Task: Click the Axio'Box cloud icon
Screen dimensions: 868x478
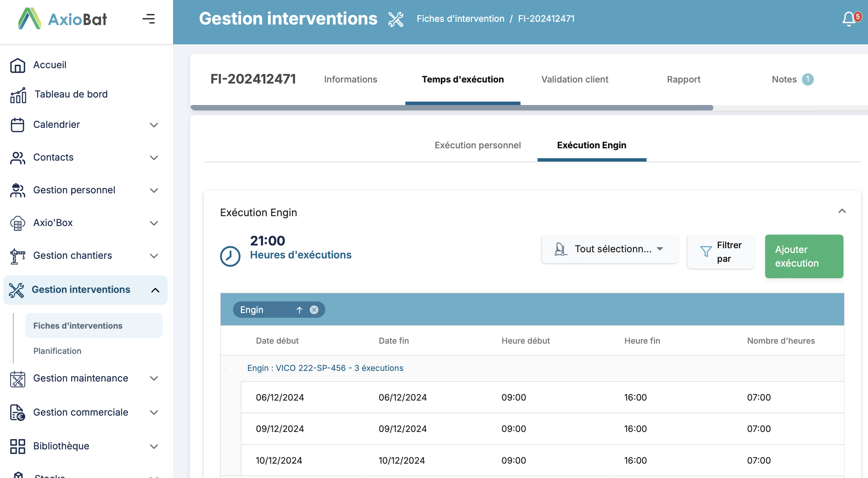Action: 18,223
